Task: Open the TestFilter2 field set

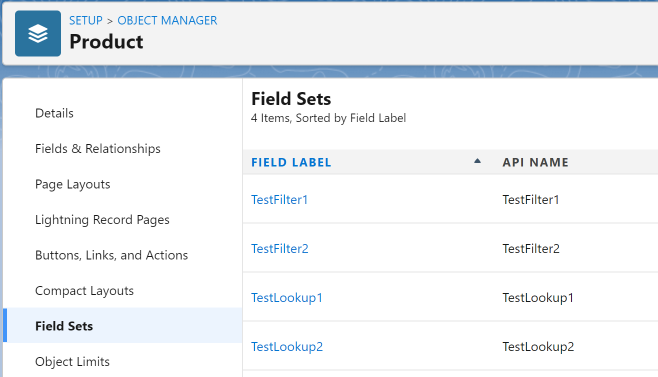Action: [x=280, y=249]
